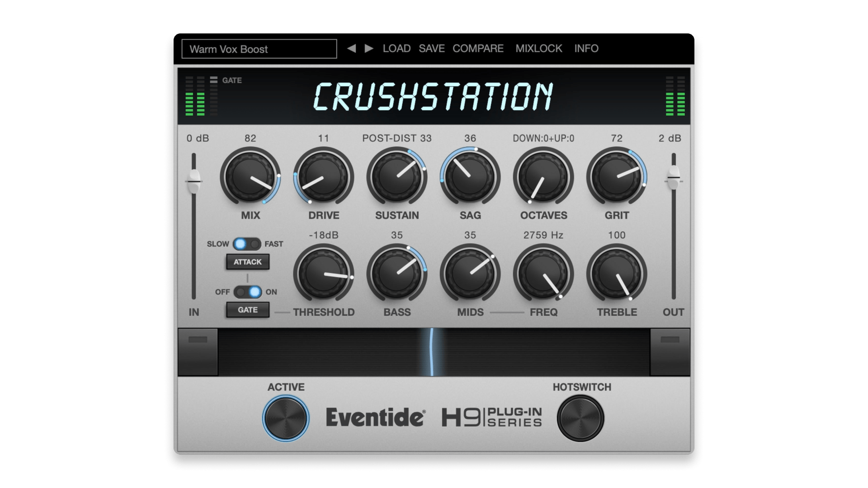
Task: Toggle the gate Off/On switch
Action: pos(247,292)
